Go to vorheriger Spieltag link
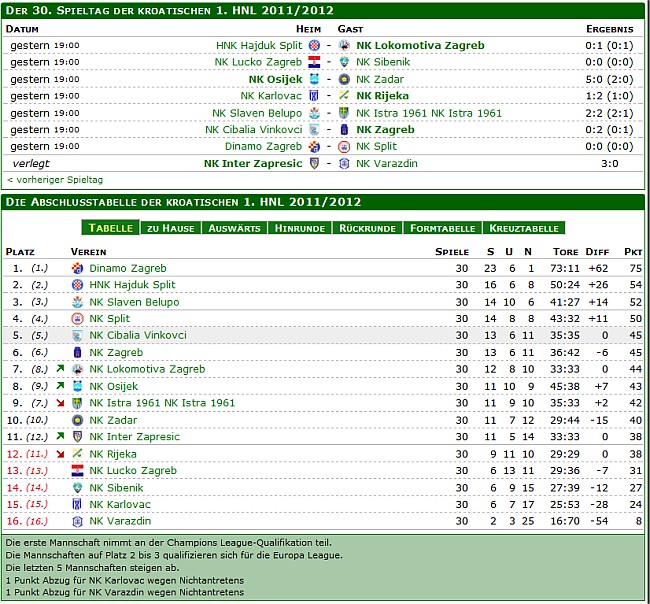650x604 pixels. pyautogui.click(x=55, y=180)
